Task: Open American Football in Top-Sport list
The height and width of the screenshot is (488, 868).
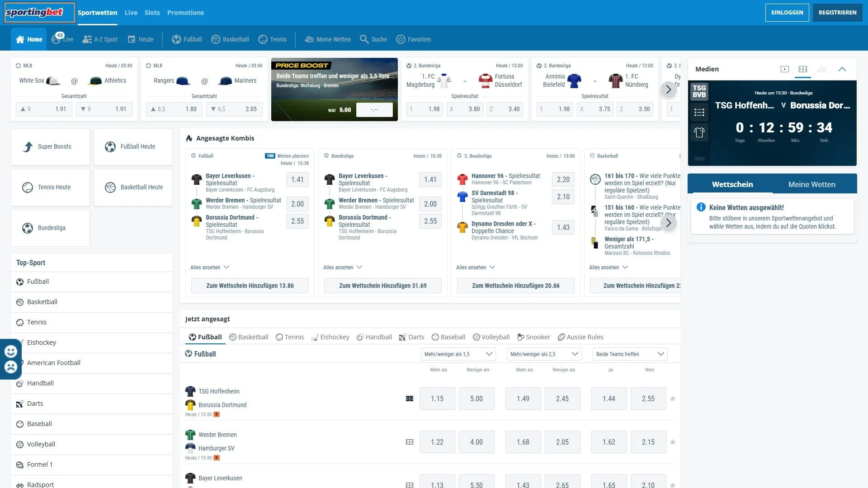Action: 92,363
